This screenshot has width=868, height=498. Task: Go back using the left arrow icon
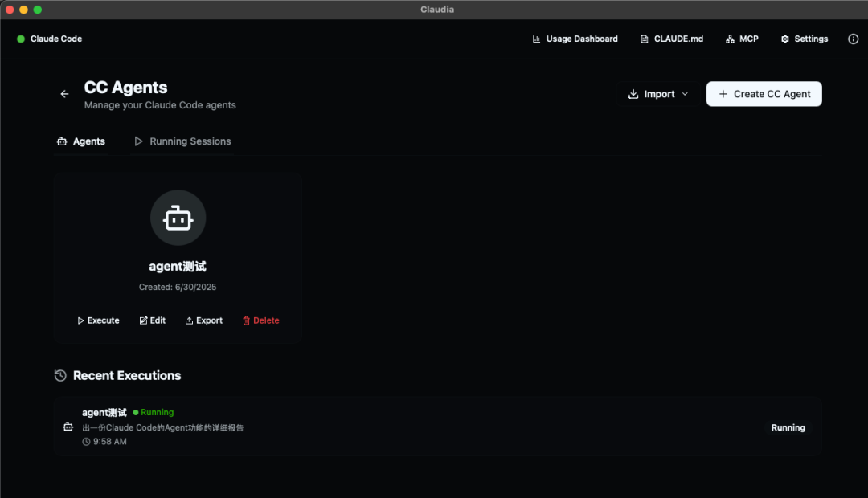(x=65, y=94)
